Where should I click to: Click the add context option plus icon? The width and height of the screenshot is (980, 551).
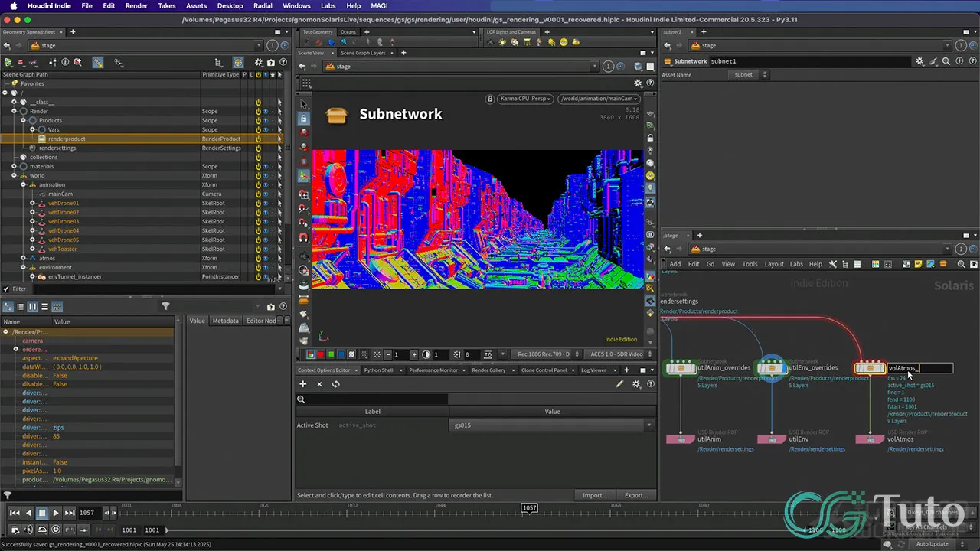click(303, 384)
